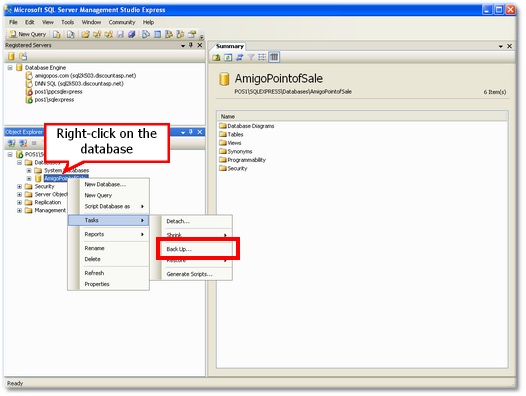Expand the Server Objects folder
This screenshot has height=396, width=526.
point(19,194)
